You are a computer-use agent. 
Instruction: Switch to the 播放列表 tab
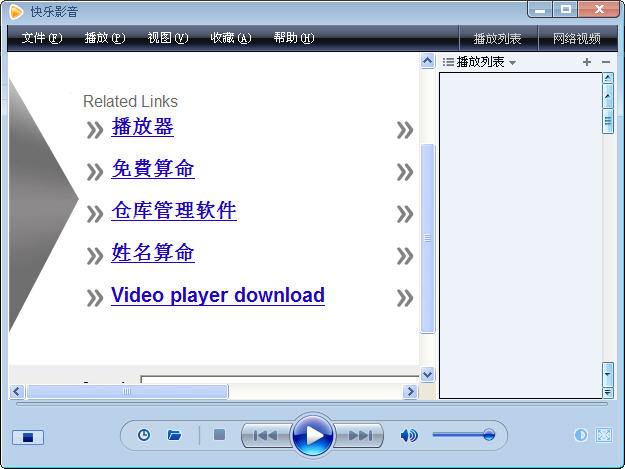(x=498, y=39)
